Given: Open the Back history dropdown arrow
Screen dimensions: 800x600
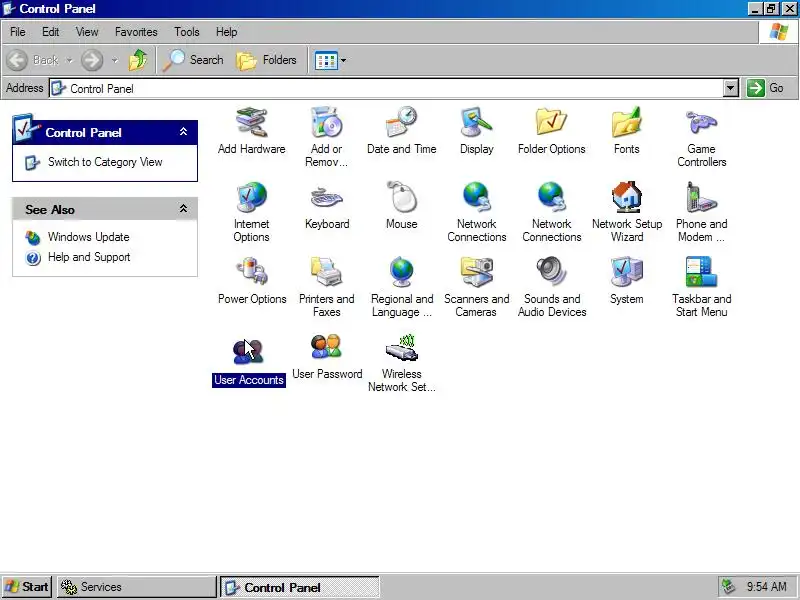Looking at the screenshot, I should (69, 60).
